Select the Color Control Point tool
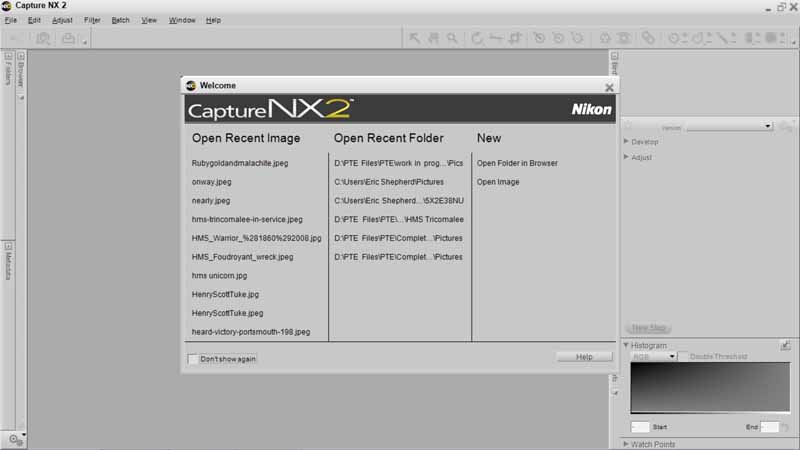The width and height of the screenshot is (800, 450). pyautogui.click(x=605, y=38)
